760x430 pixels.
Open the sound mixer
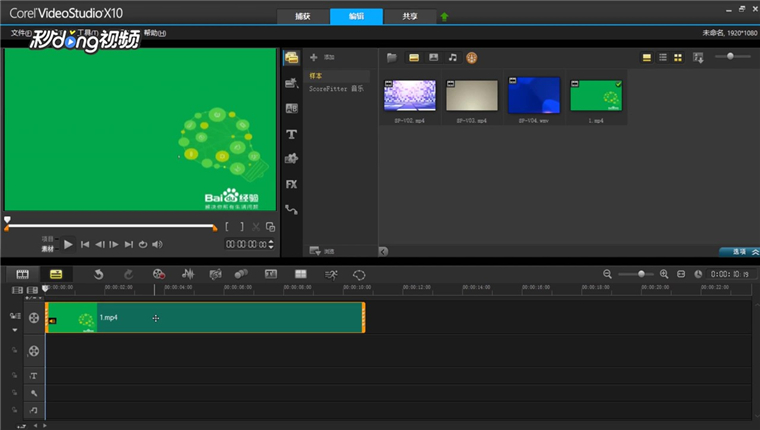pyautogui.click(x=188, y=274)
